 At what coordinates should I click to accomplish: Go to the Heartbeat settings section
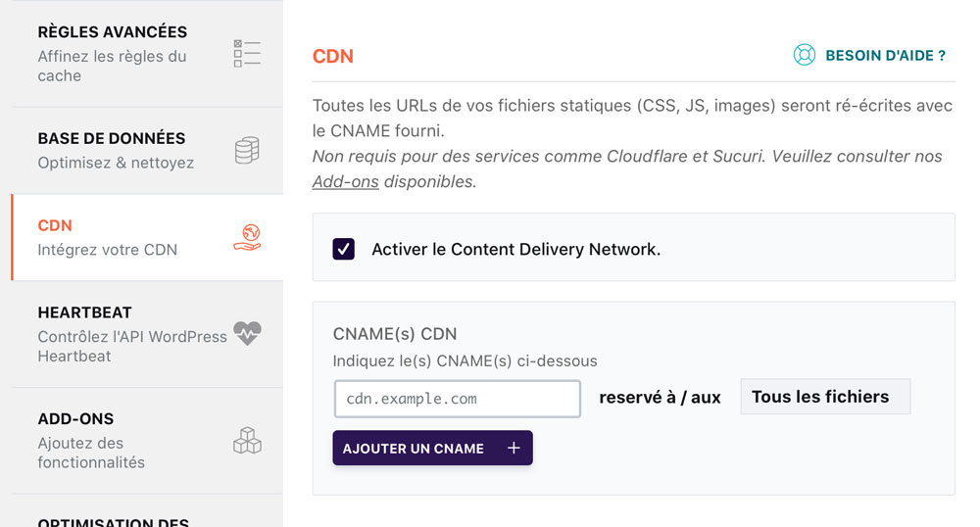tap(148, 334)
